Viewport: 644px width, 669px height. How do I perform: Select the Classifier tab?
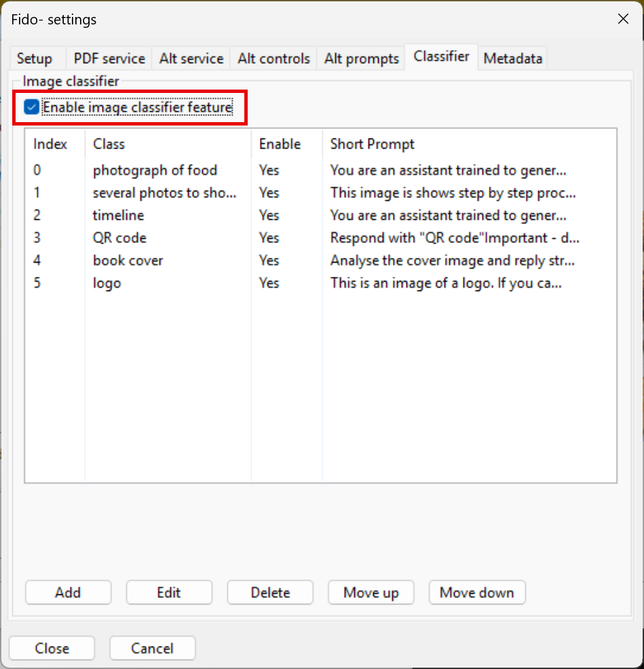tap(441, 56)
